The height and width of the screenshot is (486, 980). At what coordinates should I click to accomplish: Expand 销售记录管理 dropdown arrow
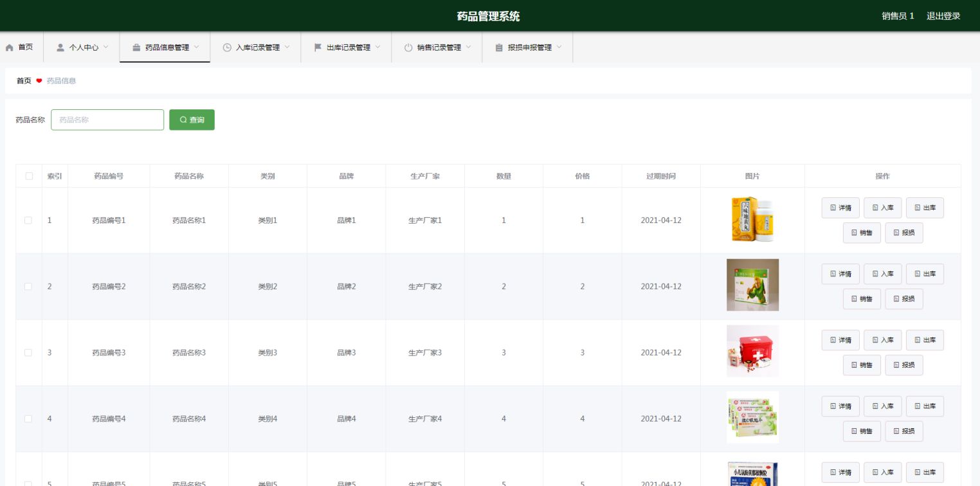[x=469, y=47]
